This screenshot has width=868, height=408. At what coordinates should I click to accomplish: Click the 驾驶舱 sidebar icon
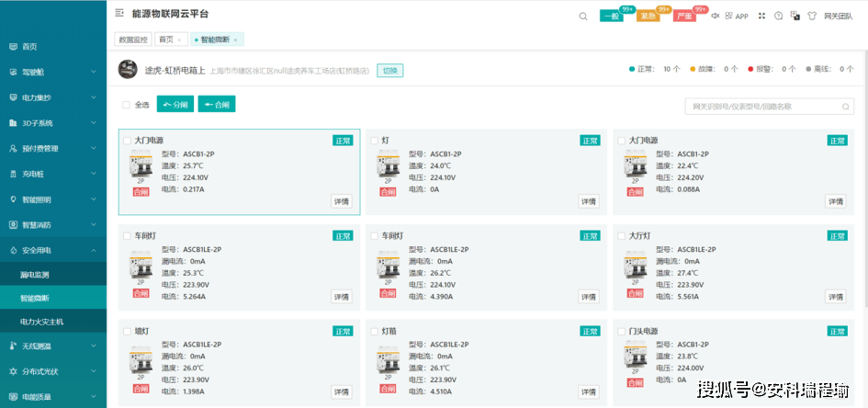13,72
